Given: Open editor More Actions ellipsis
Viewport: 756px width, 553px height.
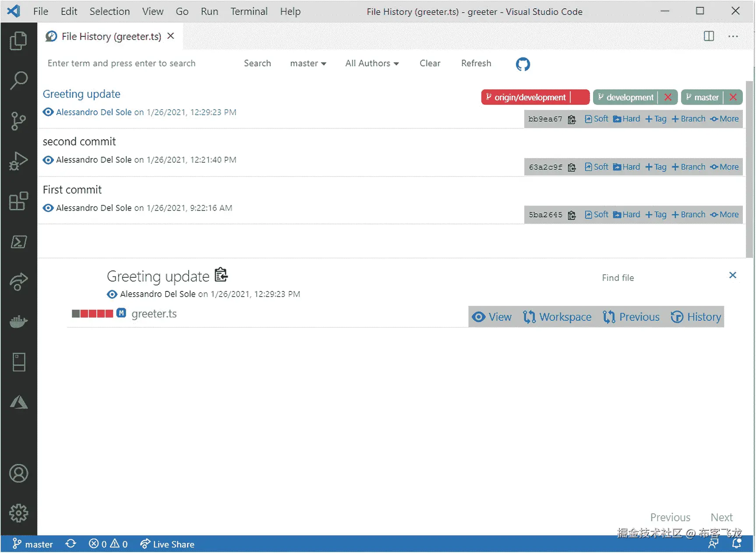Looking at the screenshot, I should pos(733,36).
